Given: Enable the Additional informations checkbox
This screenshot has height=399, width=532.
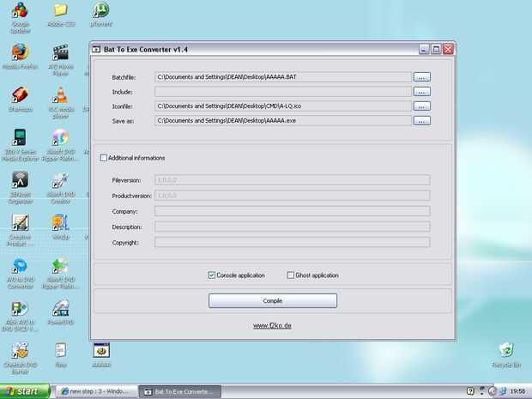Looking at the screenshot, I should tap(104, 158).
